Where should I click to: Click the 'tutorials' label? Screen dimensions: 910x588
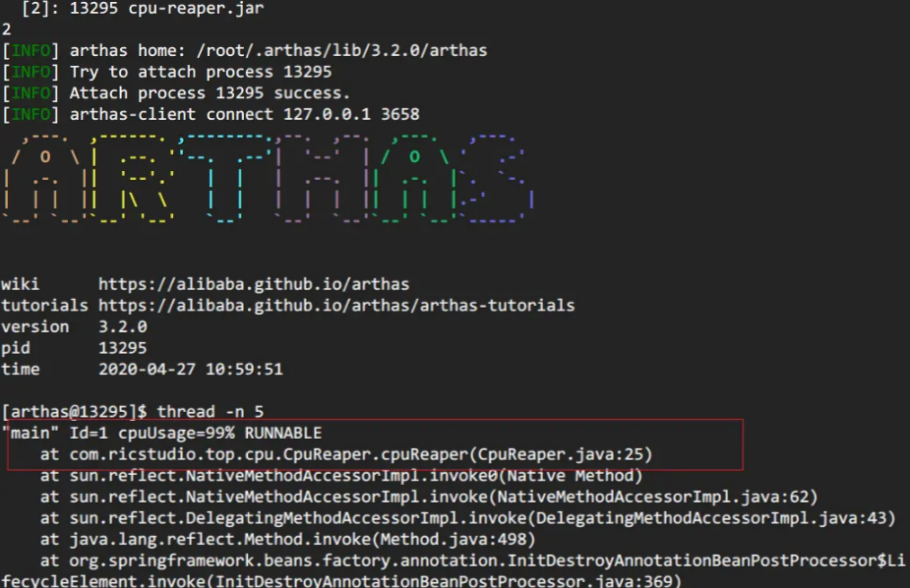coord(44,306)
